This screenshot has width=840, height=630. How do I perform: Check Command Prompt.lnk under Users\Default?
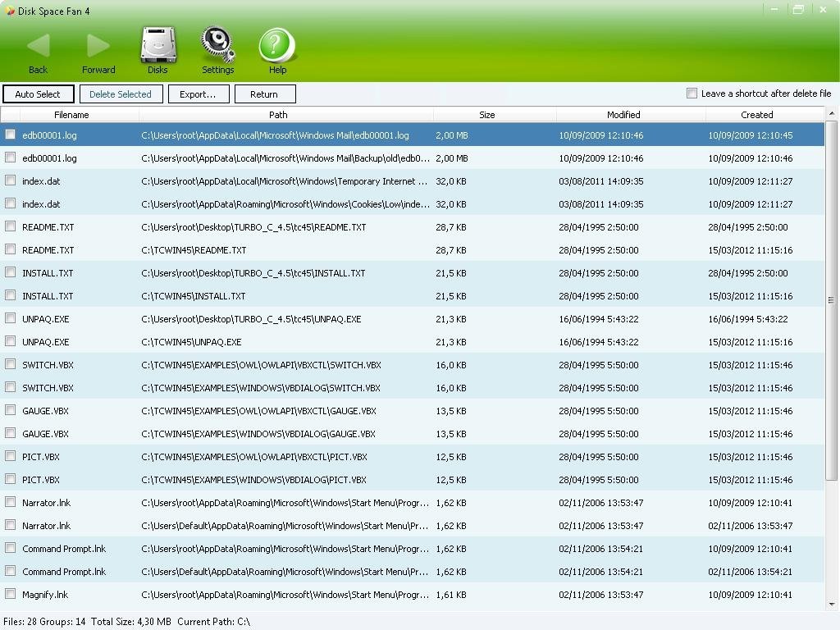[x=10, y=571]
